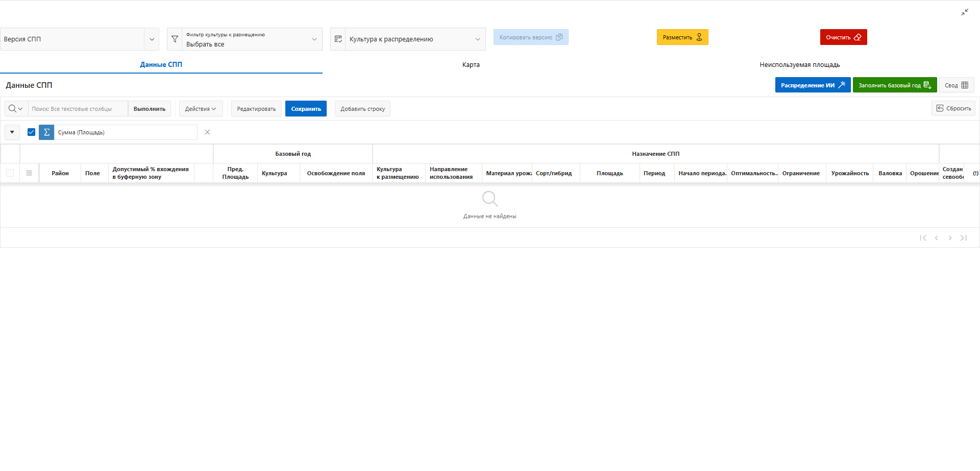Click the collapse fullscreen arrows icon

pos(965,12)
